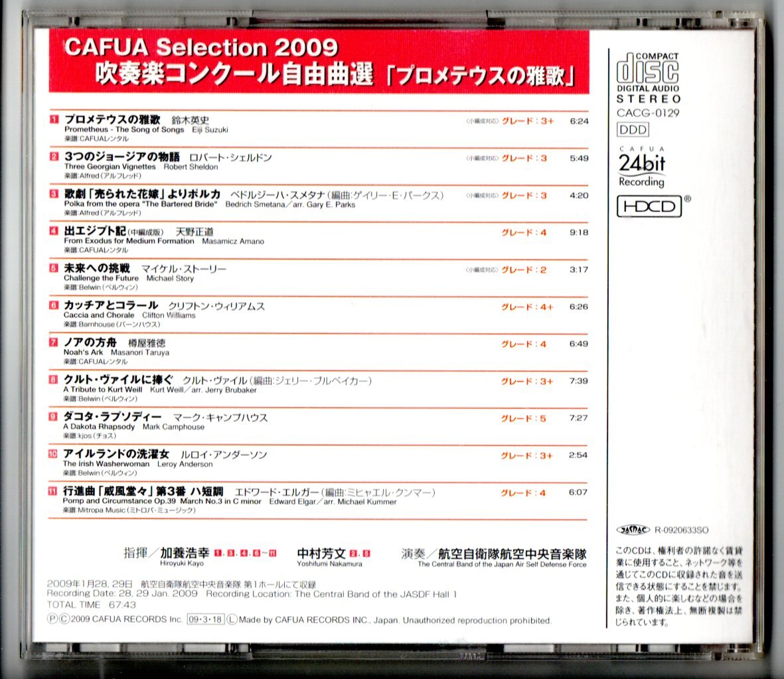This screenshot has height=679, width=784.
Task: Click composer name 'Eiji Suzuki'
Action: 210,129
